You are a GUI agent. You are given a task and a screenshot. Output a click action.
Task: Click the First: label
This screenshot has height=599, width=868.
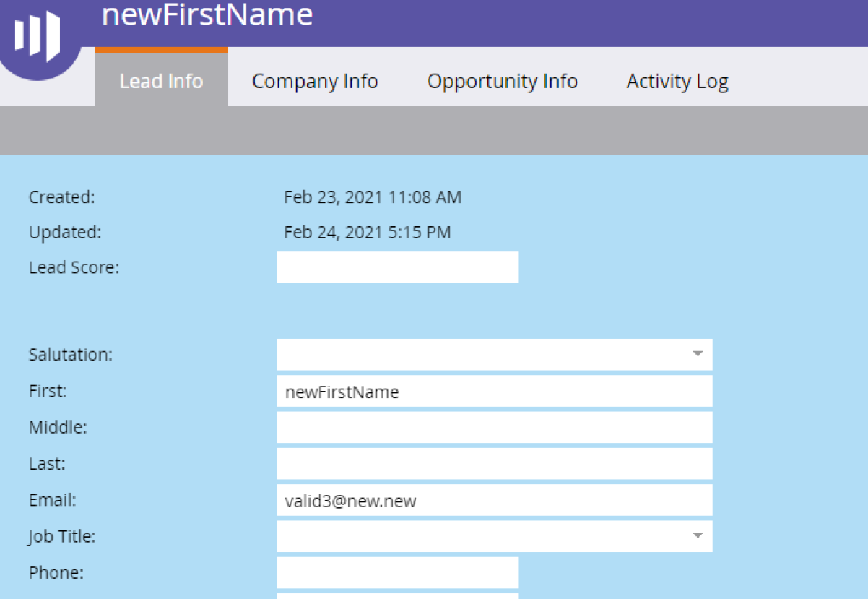coord(48,391)
